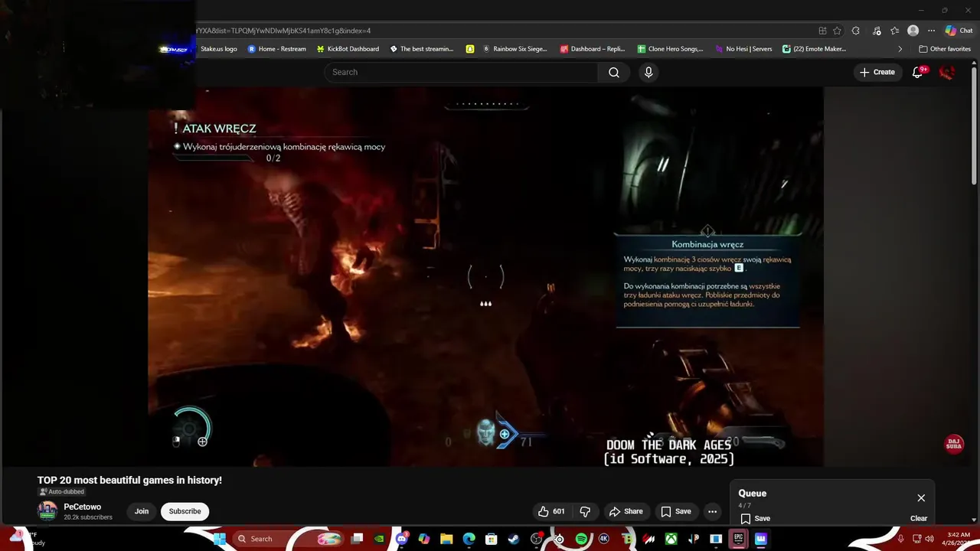Open the Clone Hero Songs bookmark

[670, 49]
